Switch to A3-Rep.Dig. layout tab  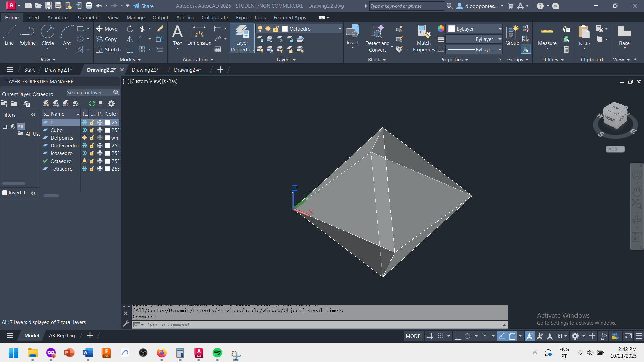[x=62, y=336]
